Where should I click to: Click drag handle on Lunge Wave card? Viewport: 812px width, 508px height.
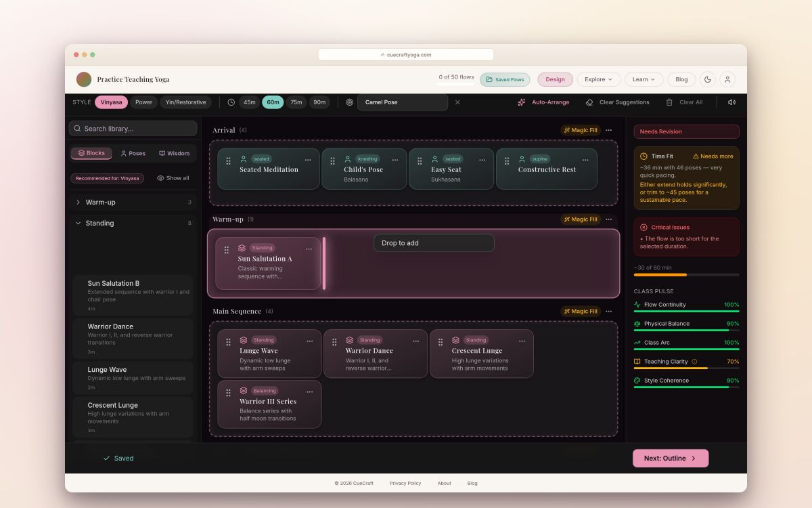point(228,342)
